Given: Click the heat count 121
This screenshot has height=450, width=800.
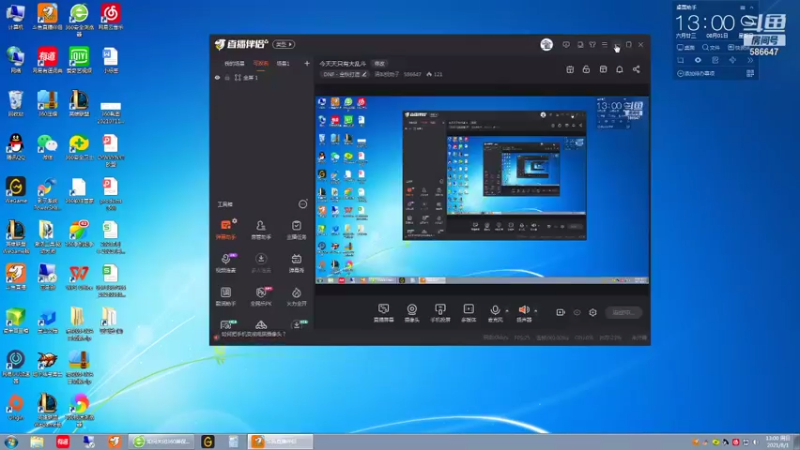Looking at the screenshot, I should 434,74.
